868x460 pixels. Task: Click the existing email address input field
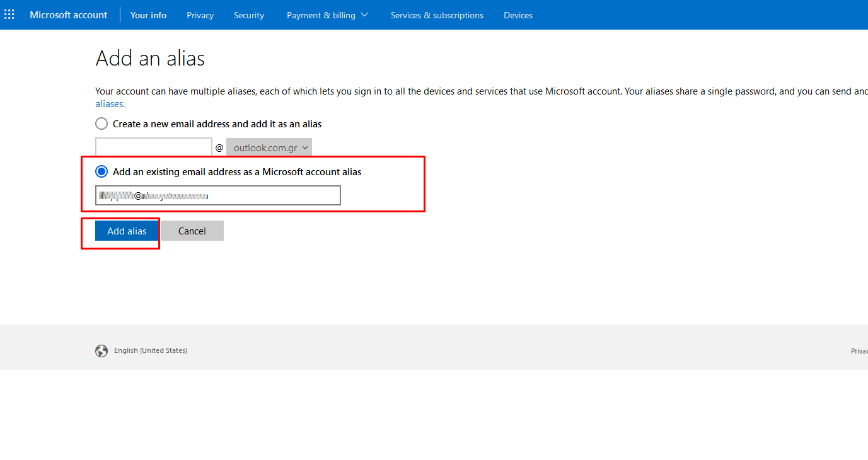tap(217, 195)
